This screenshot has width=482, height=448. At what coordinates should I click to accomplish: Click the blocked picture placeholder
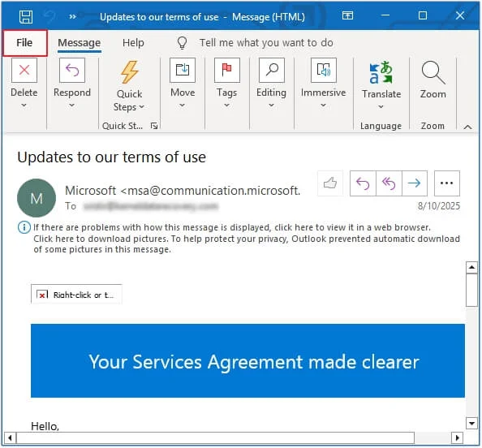(x=76, y=295)
